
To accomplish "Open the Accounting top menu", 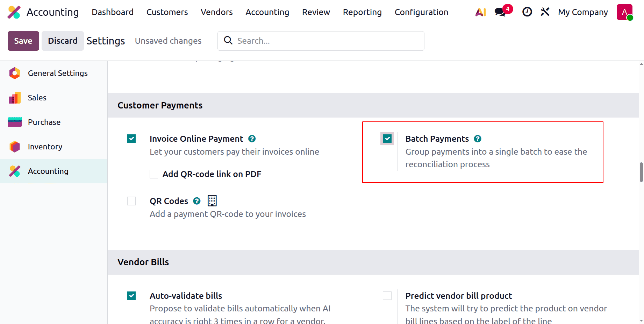I will point(267,12).
